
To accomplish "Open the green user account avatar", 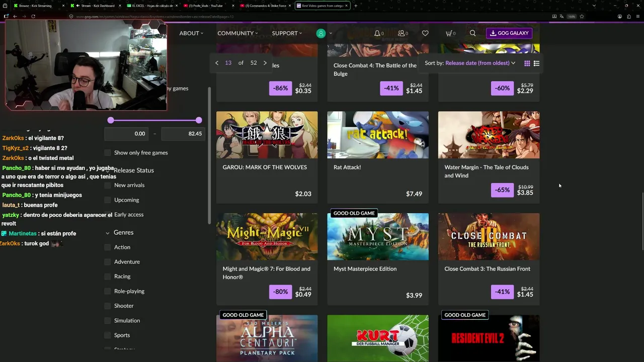I will point(320,33).
